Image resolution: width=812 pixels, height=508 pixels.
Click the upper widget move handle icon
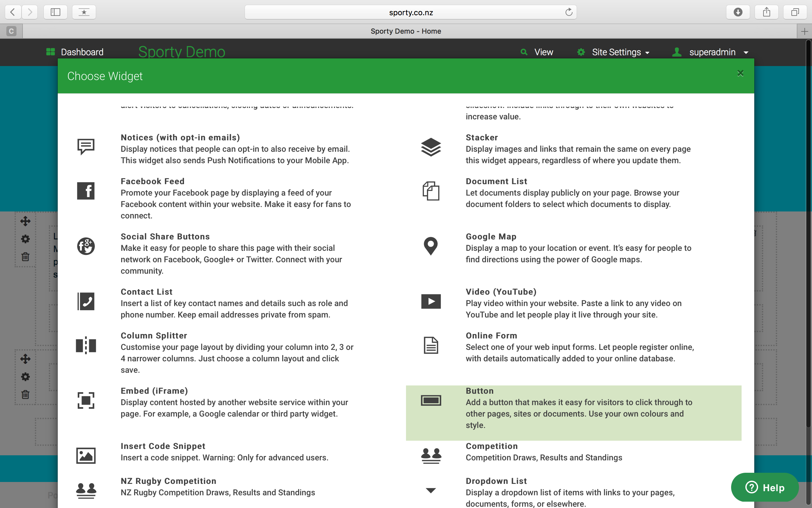pos(25,221)
